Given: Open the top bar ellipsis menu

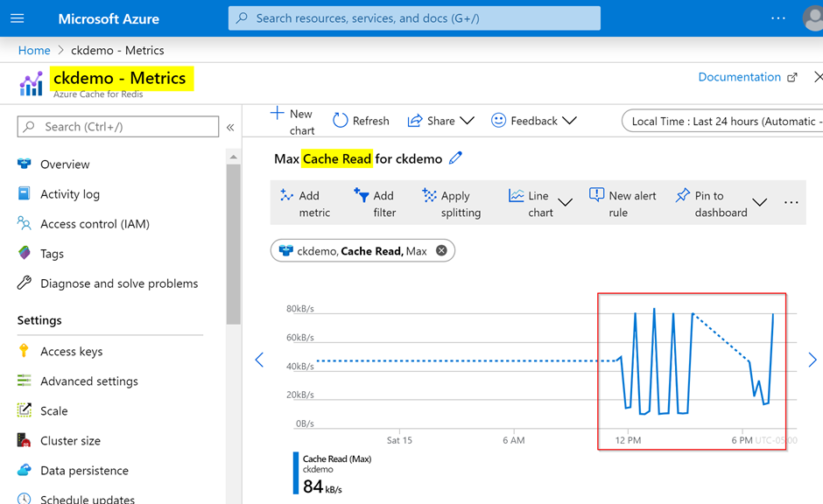Looking at the screenshot, I should point(778,18).
